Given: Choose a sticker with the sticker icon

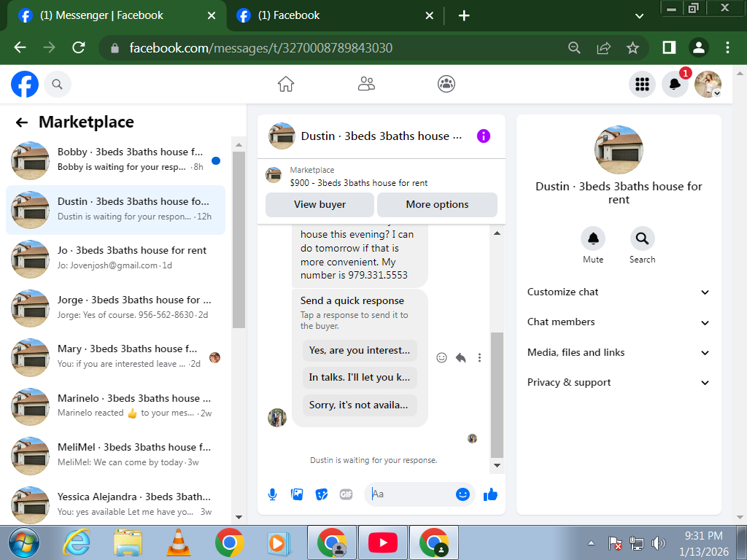Looking at the screenshot, I should 322,494.
